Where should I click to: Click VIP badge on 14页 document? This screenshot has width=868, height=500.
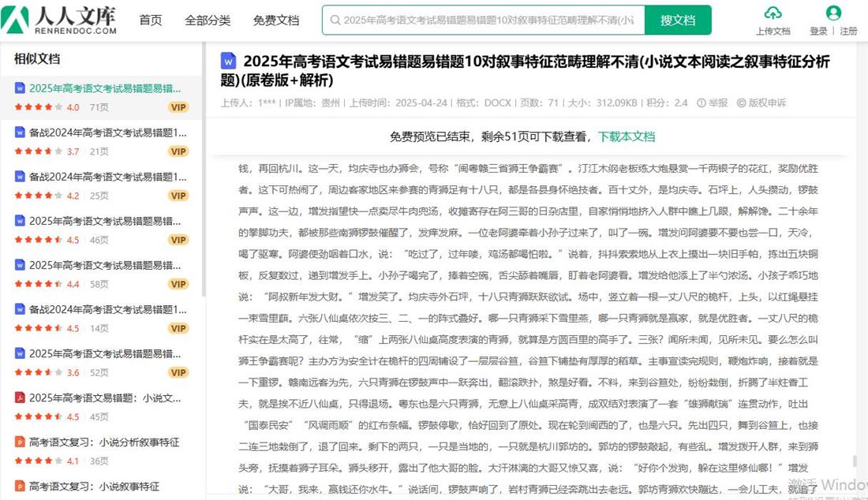[x=178, y=329]
